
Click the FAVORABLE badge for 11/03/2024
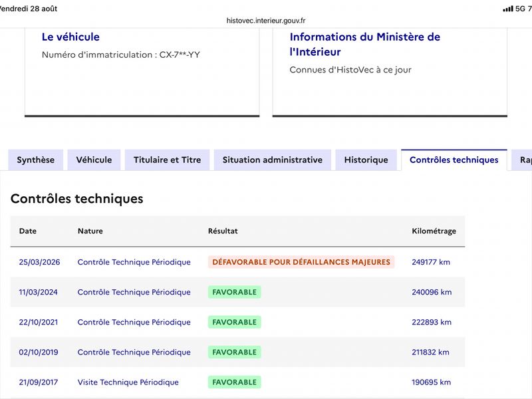pos(235,292)
